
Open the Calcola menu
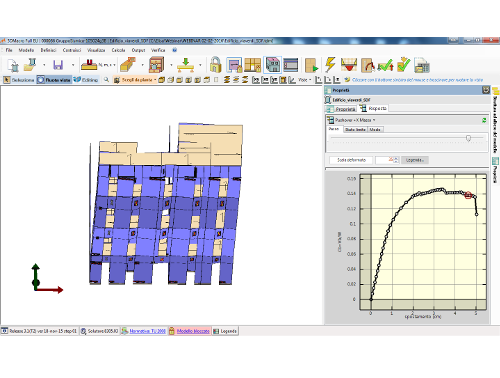click(118, 50)
